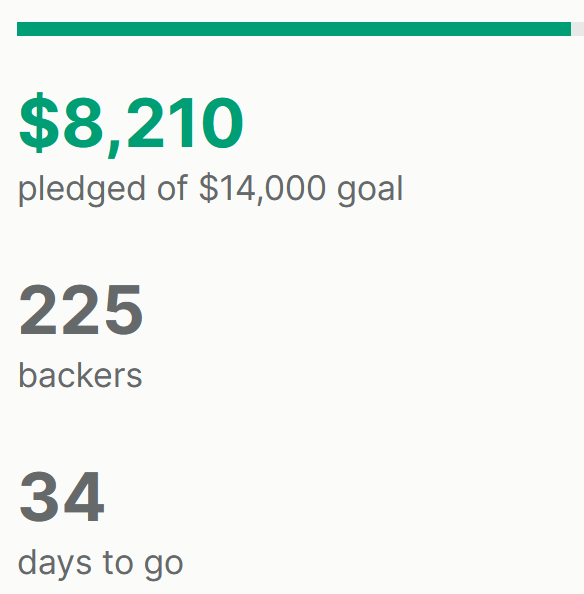
Task: Click the gray unfilled end of progress bar
Action: [578, 29]
